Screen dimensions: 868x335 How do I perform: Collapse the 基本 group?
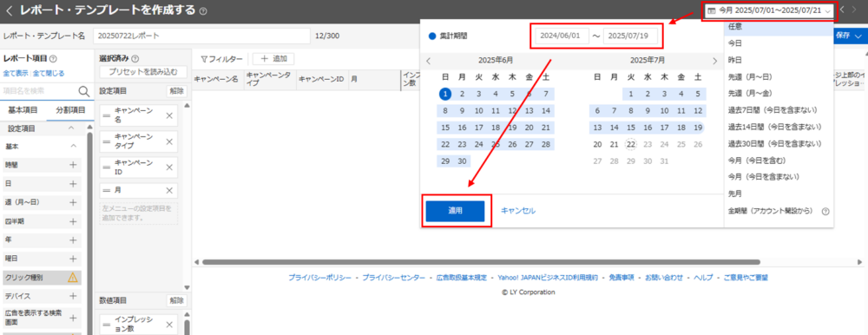73,146
